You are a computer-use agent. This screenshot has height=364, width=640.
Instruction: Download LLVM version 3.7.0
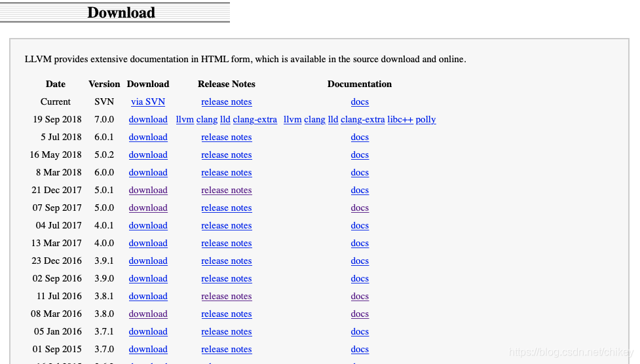(x=148, y=350)
